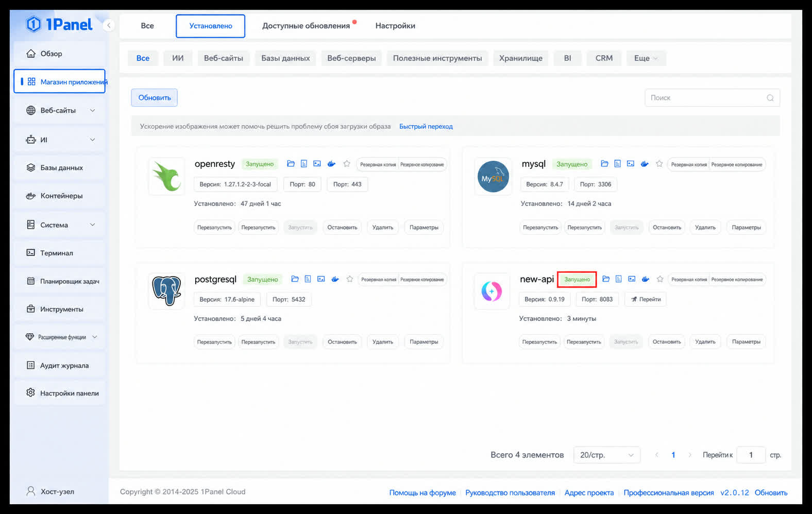Click Остановить for openresty
This screenshot has width=812, height=514.
[x=342, y=227]
